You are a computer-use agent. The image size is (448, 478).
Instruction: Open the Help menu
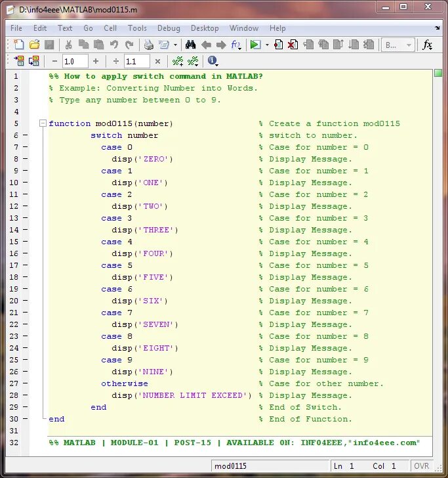click(x=277, y=28)
